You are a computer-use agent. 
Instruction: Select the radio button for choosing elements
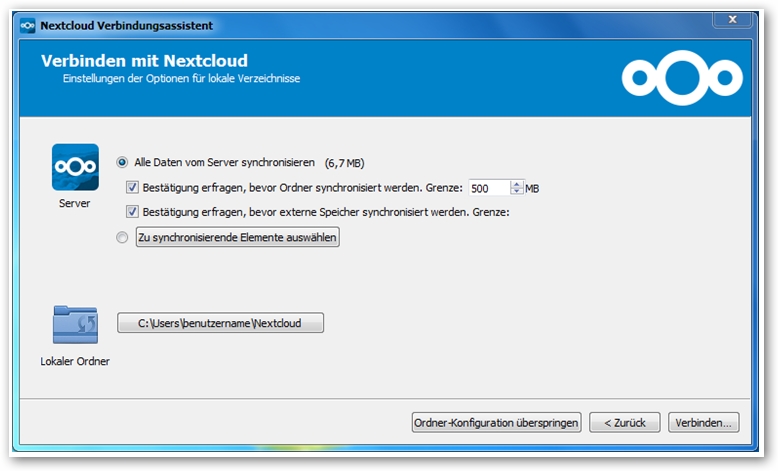(x=122, y=237)
